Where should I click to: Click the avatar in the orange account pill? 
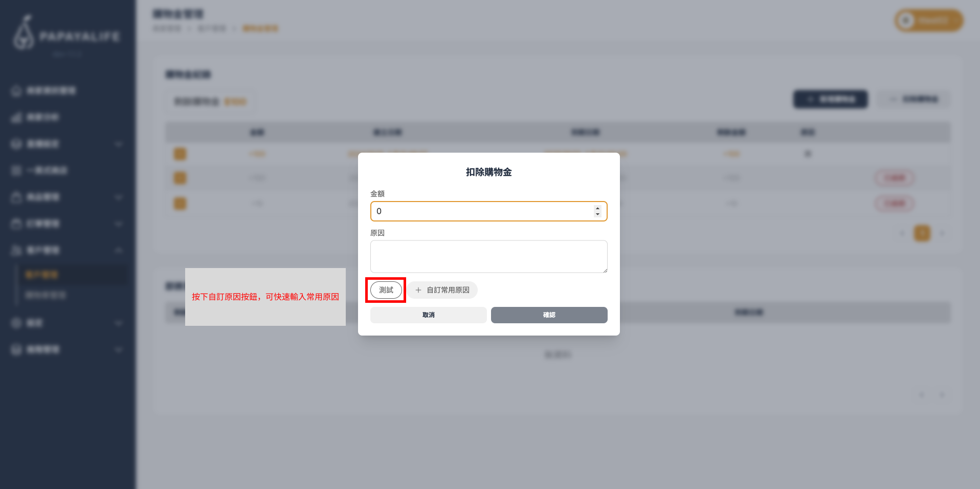pos(906,20)
